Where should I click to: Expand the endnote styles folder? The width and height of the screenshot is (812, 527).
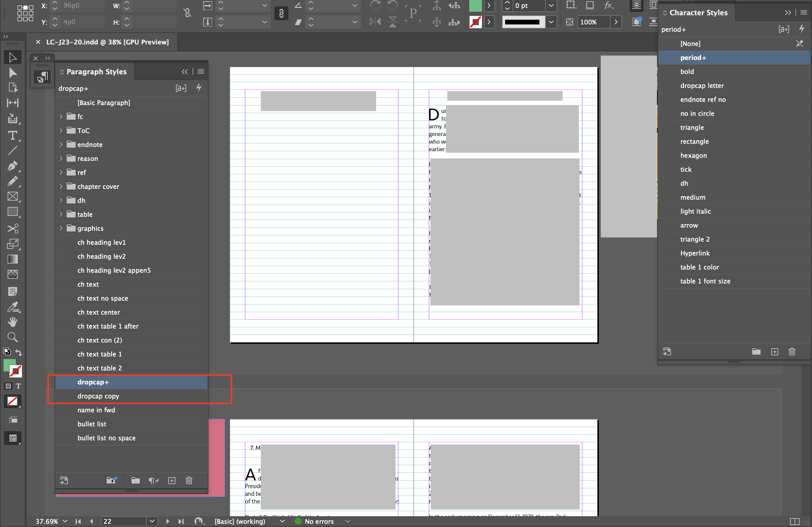[61, 144]
